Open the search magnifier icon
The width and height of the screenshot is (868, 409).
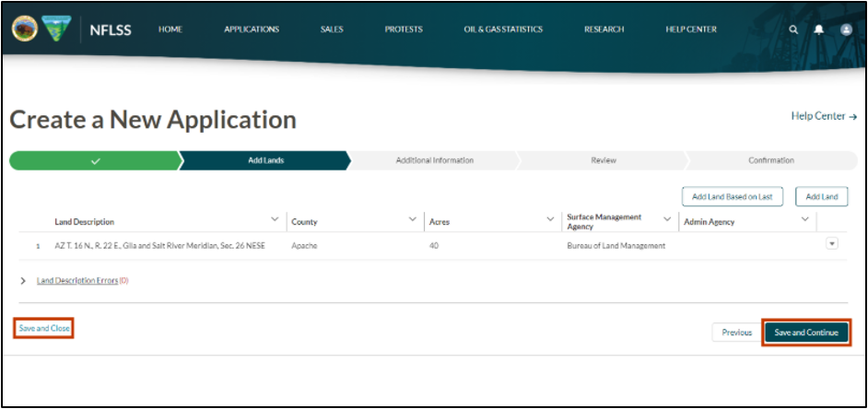793,29
